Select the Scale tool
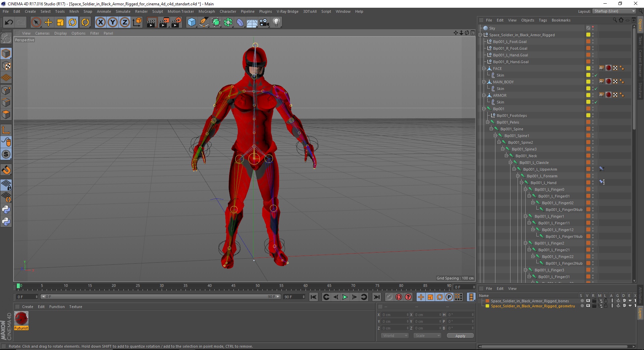Screen dimensions: 644x350 [x=60, y=23]
